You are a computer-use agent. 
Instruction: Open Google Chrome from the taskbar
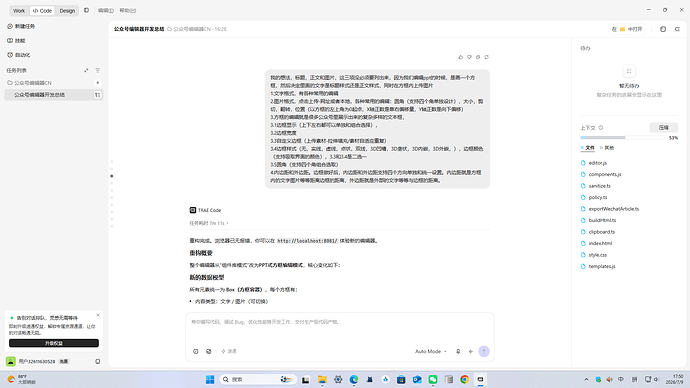[464, 379]
